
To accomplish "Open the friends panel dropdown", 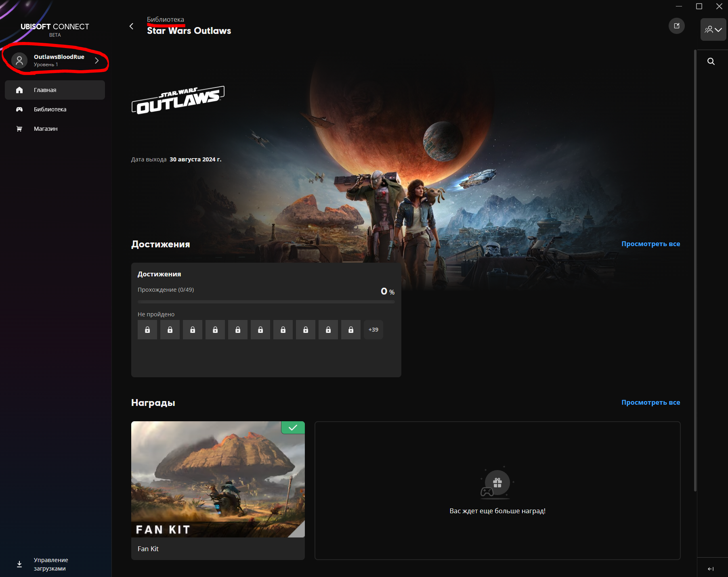I will (x=713, y=29).
